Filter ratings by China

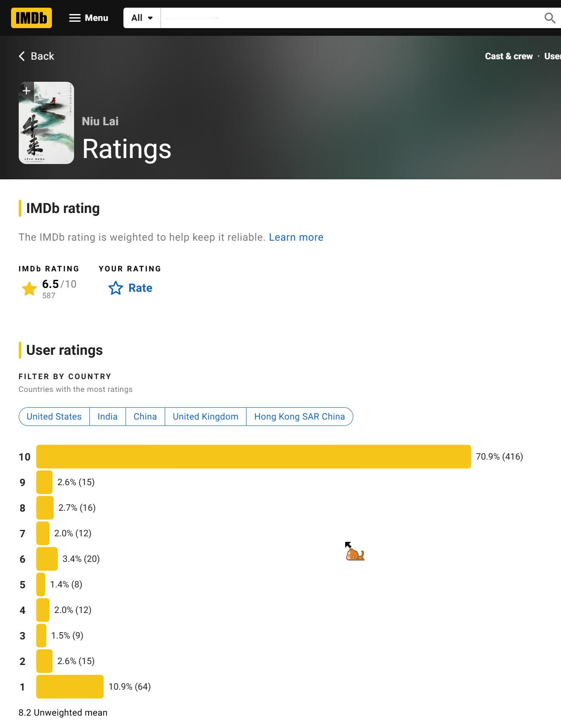tap(145, 417)
